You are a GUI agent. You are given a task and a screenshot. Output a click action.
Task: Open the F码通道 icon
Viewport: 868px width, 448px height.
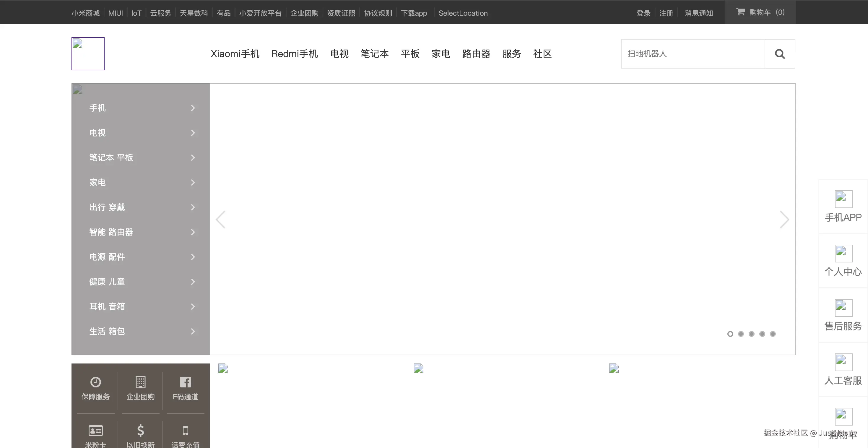point(185,382)
